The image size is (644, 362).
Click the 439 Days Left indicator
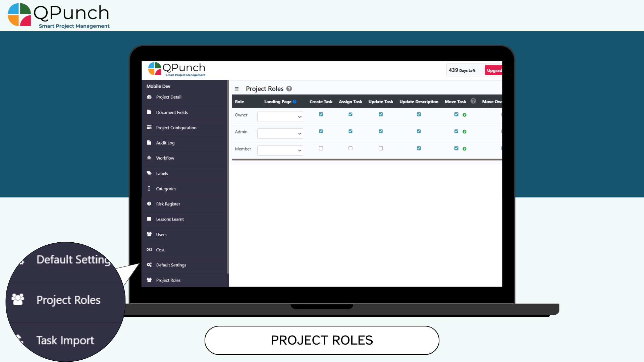[x=462, y=70]
